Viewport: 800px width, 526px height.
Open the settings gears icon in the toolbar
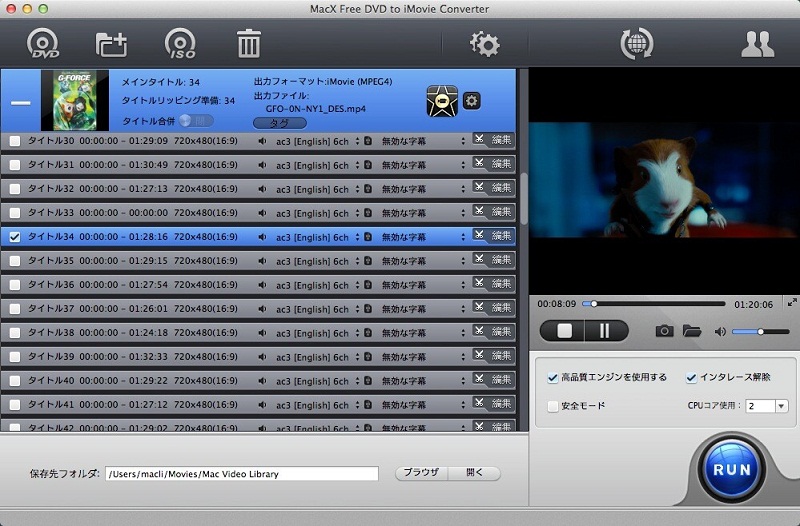[x=484, y=44]
